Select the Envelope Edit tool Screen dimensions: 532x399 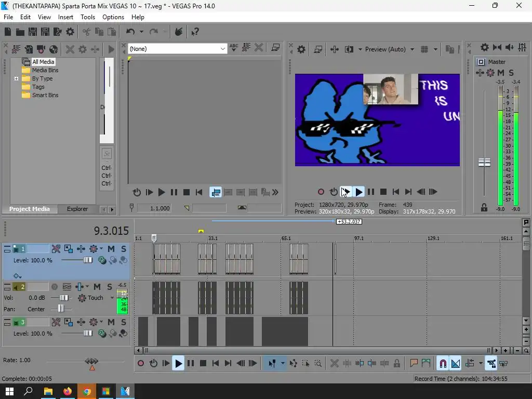(x=293, y=363)
